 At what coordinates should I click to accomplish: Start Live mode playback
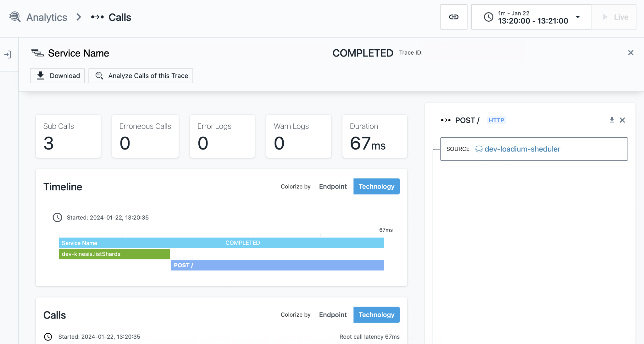pos(615,17)
